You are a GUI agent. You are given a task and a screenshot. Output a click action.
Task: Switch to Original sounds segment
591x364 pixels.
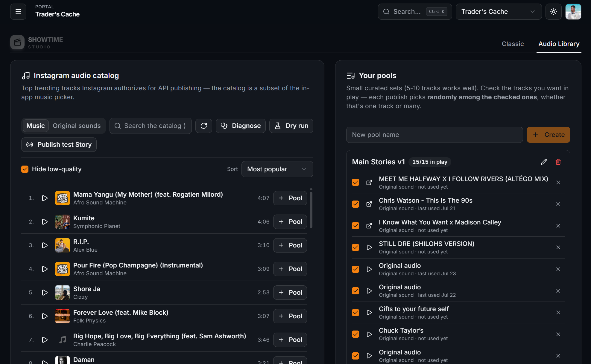click(x=77, y=126)
